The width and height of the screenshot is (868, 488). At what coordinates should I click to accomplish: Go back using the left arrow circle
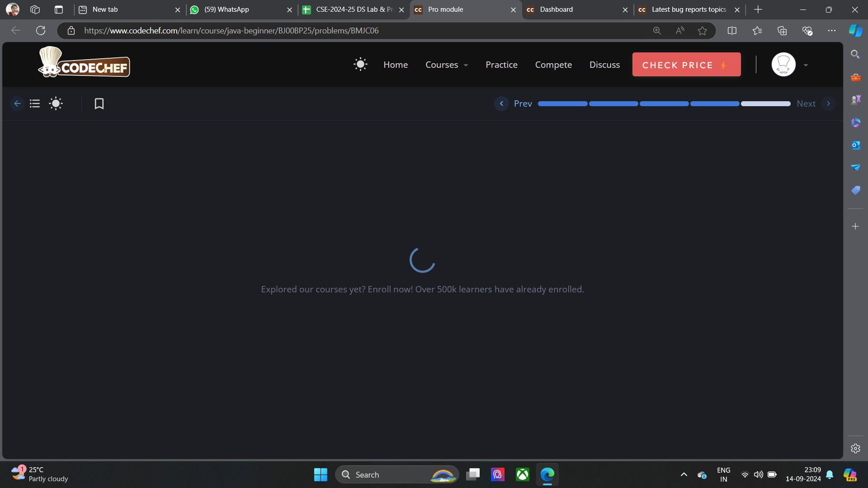click(17, 103)
